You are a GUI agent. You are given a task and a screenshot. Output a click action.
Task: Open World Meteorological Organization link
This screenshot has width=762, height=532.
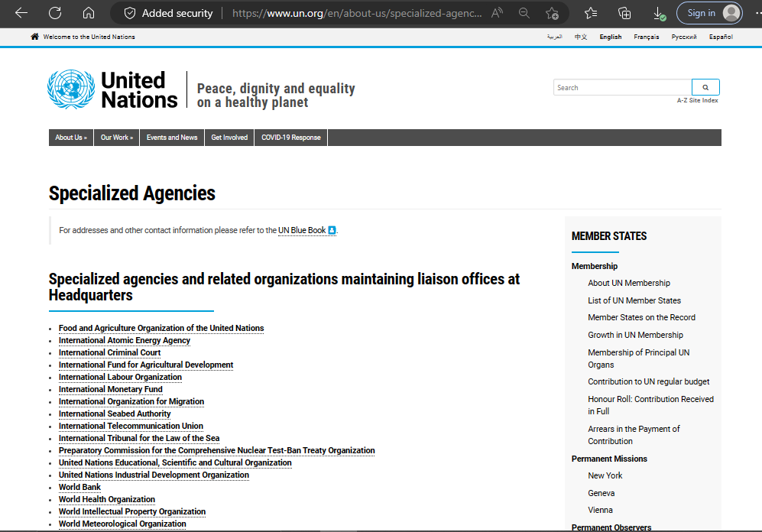click(x=122, y=524)
